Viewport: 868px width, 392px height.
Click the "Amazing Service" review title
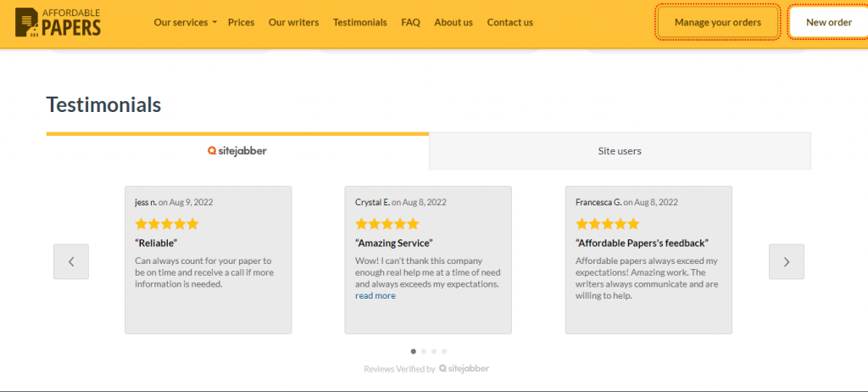[x=394, y=243]
